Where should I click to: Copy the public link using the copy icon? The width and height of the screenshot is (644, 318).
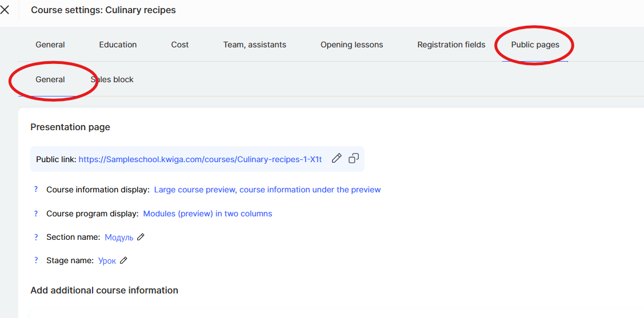pos(354,159)
